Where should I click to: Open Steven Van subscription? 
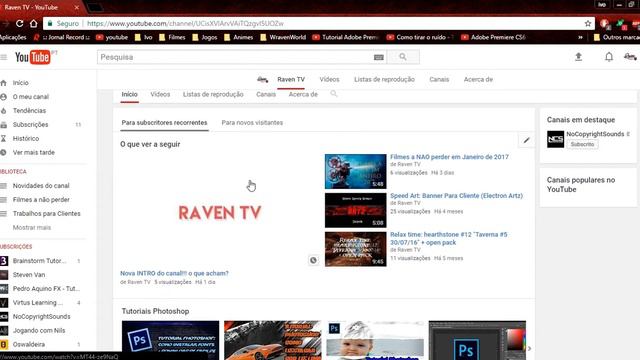29,275
